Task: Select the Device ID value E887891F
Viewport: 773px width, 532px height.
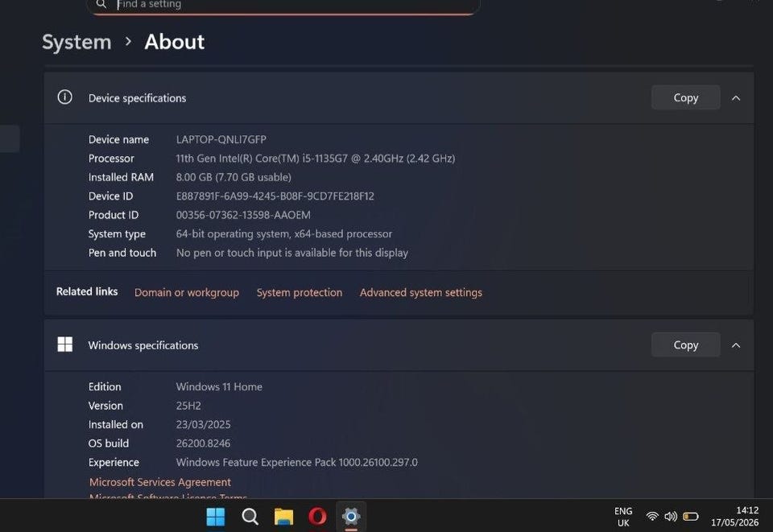Action: click(275, 196)
